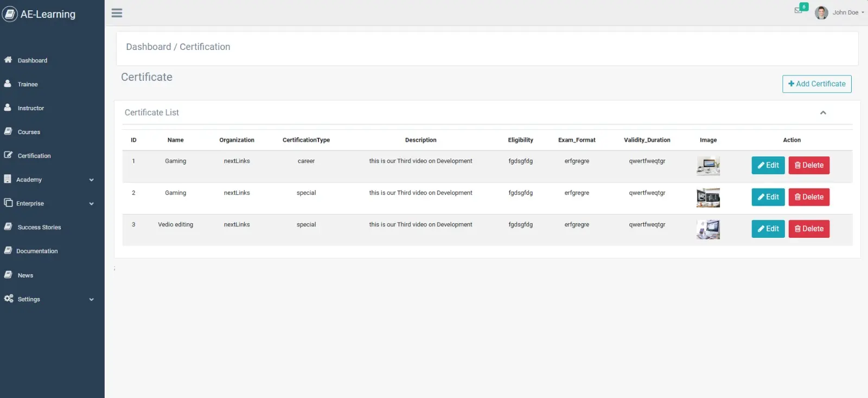Viewport: 868px width, 398px height.
Task: Open the mail notifications icon
Action: [x=798, y=10]
